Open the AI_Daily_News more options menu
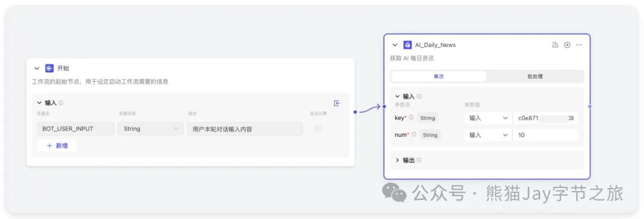Viewport: 644px width, 219px height. pos(579,45)
